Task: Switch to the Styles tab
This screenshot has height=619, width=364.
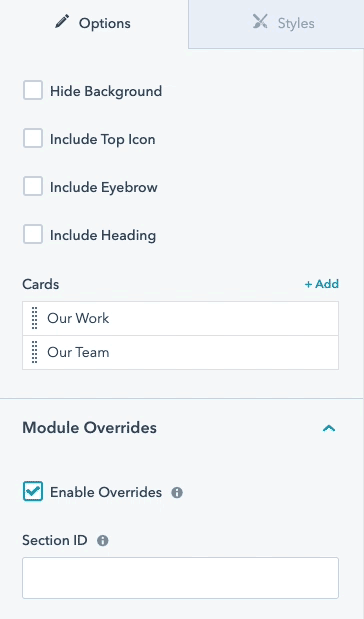Action: [x=276, y=24]
